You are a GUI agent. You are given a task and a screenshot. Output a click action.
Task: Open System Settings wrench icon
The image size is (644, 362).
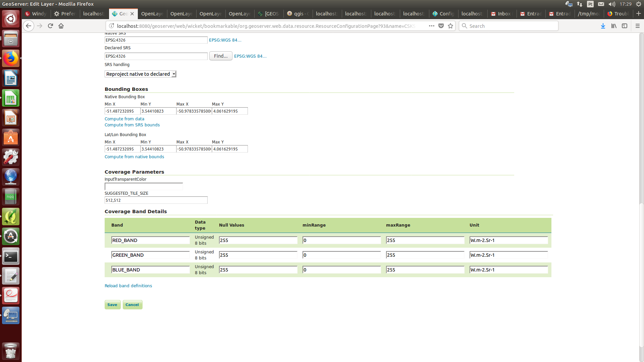[11, 157]
